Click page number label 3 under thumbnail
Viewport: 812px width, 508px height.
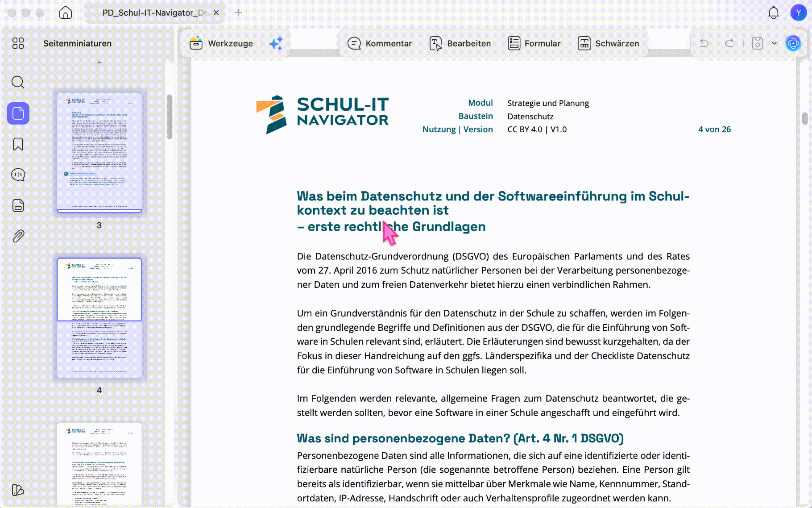coord(99,225)
